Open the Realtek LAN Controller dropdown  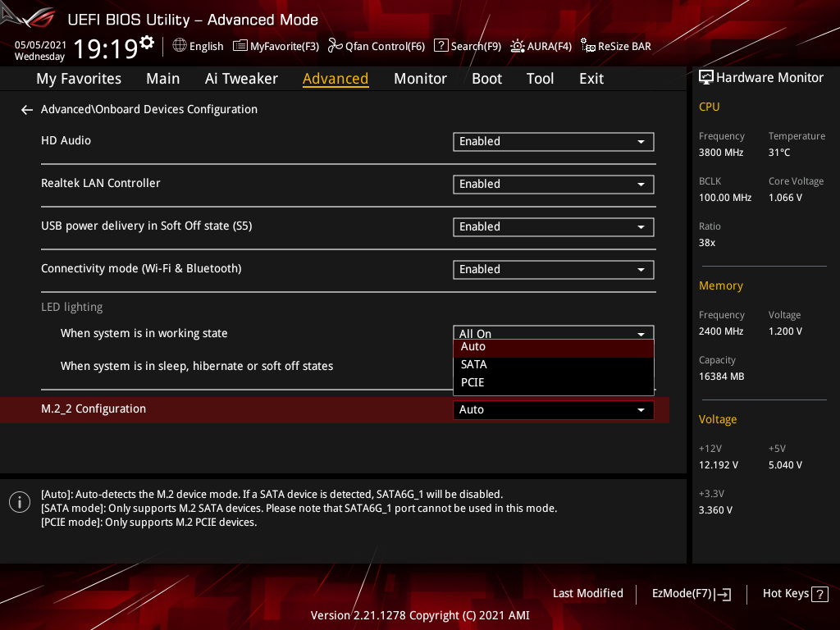click(553, 185)
